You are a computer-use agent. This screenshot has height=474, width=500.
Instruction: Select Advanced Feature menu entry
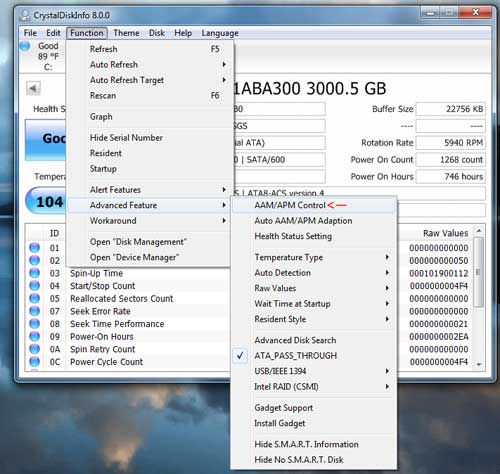point(149,205)
